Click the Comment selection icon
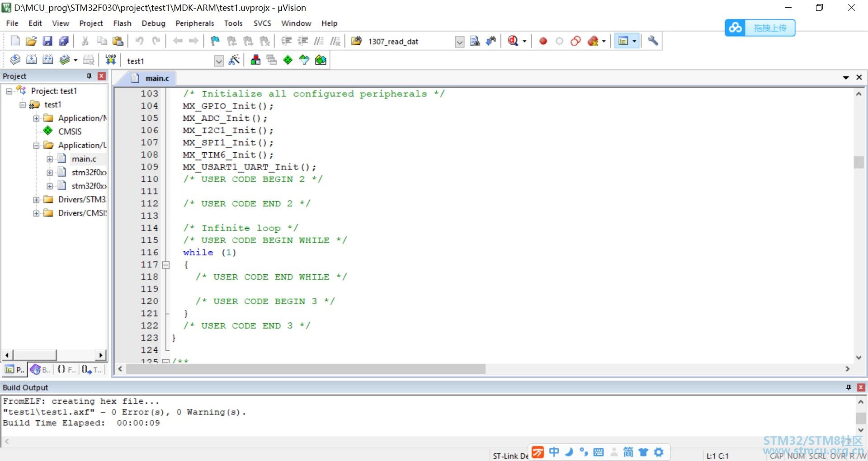 [x=319, y=41]
